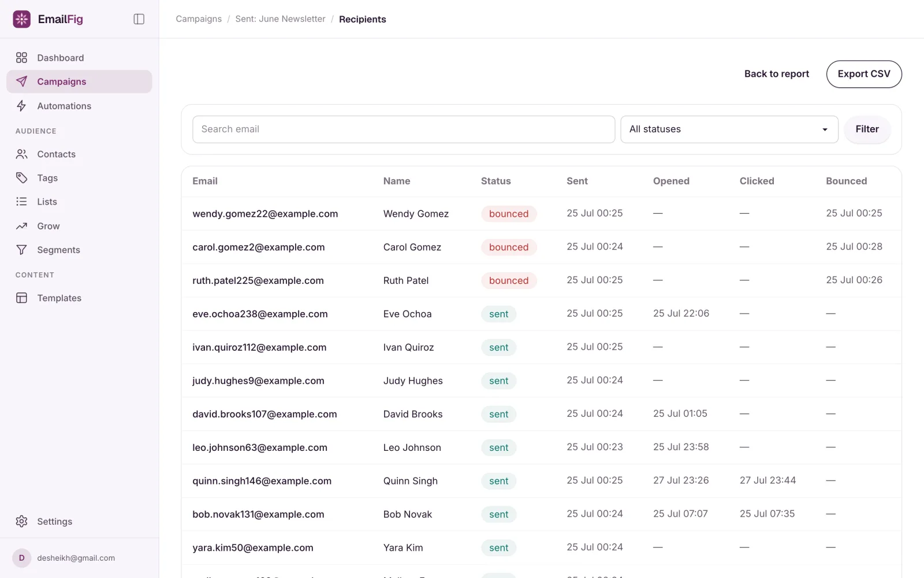
Task: Click the Dashboard grid icon
Action: tap(21, 58)
